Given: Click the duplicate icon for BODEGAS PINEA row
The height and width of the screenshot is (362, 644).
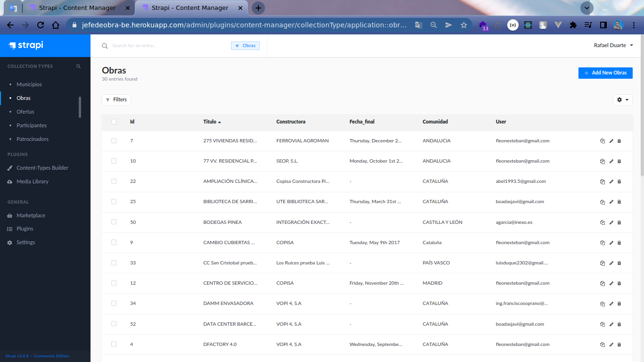Looking at the screenshot, I should [x=602, y=222].
